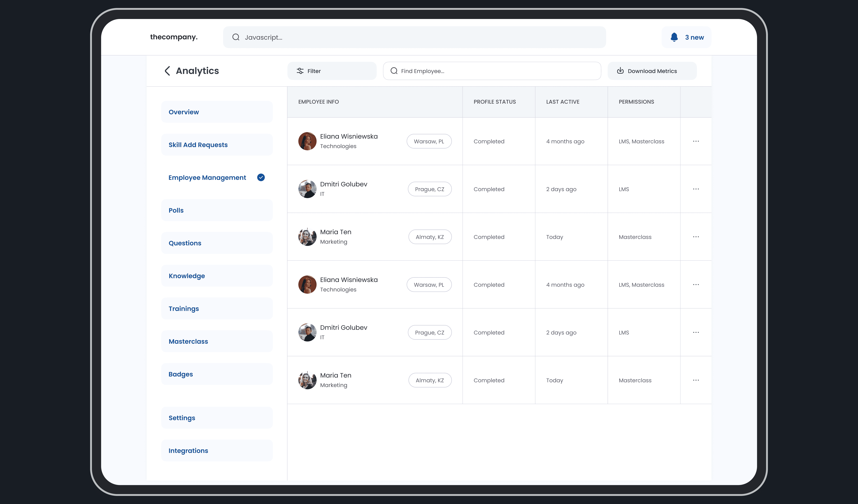This screenshot has width=858, height=504.
Task: Open more options for the last Maria Ten row
Action: [x=696, y=380]
